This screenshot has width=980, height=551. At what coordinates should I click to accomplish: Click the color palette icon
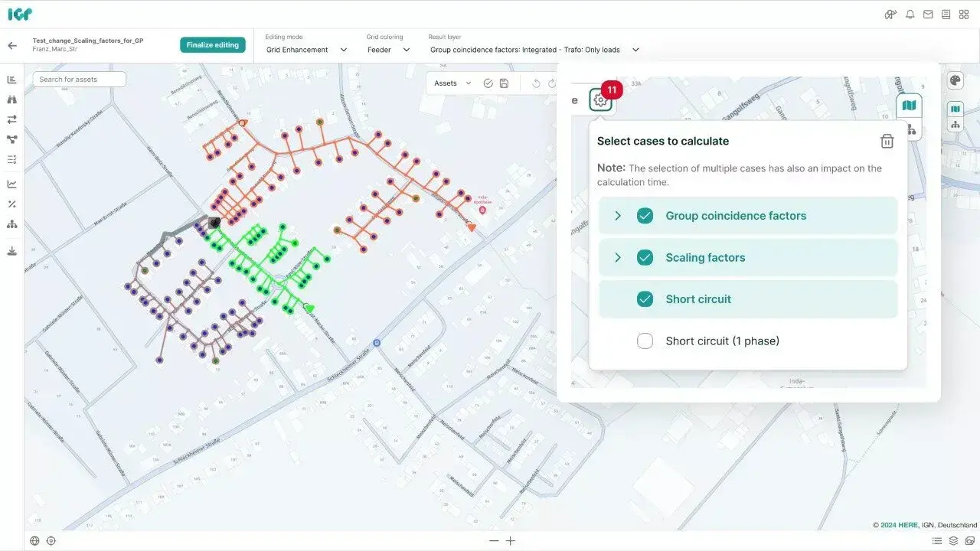(955, 81)
